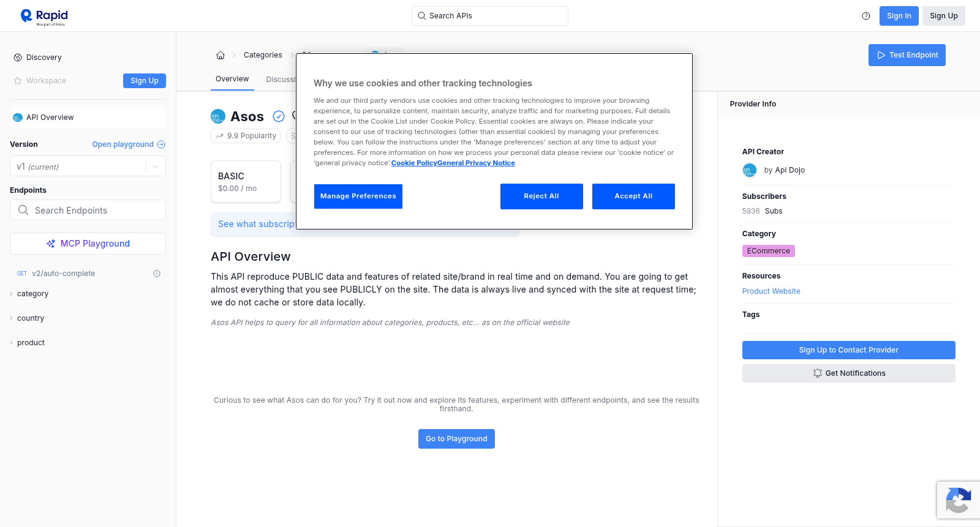The image size is (980, 527).
Task: Open the v1 (current) version dropdown
Action: pos(88,166)
